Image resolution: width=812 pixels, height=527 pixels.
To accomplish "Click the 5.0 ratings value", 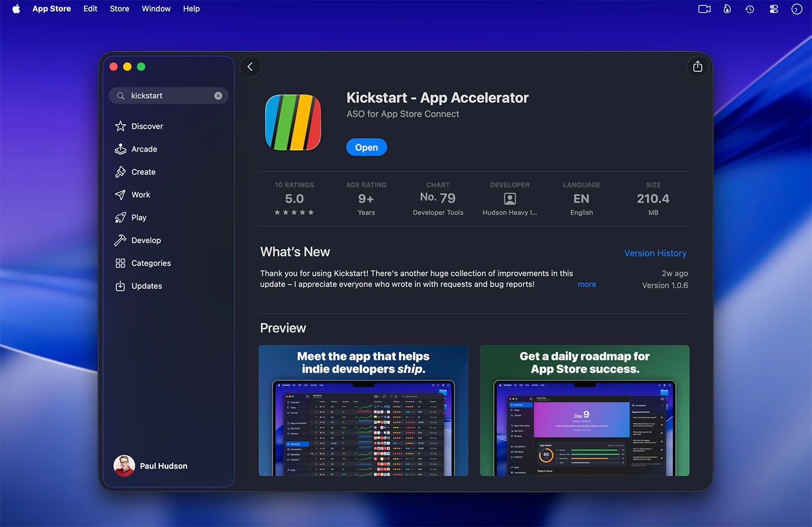I will 294,199.
